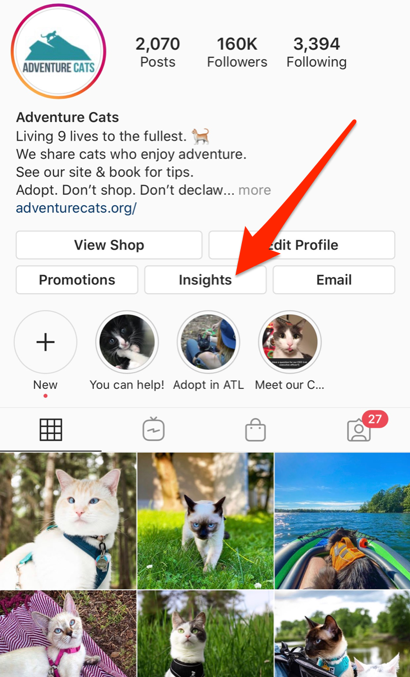Open tagged photos tab with 27 badge
The width and height of the screenshot is (410, 677).
[359, 430]
